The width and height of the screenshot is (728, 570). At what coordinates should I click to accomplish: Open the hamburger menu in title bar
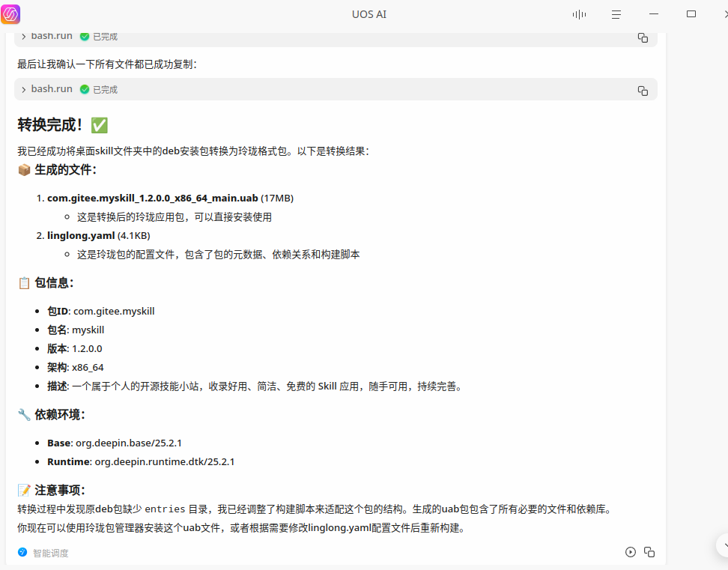(616, 15)
